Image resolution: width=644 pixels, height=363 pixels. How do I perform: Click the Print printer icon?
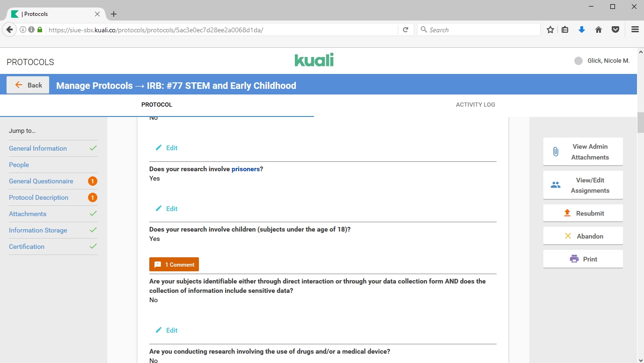point(574,259)
